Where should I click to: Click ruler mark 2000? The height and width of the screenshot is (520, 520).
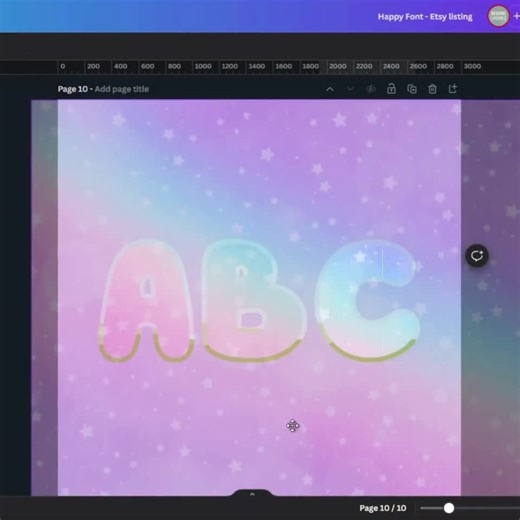click(338, 66)
